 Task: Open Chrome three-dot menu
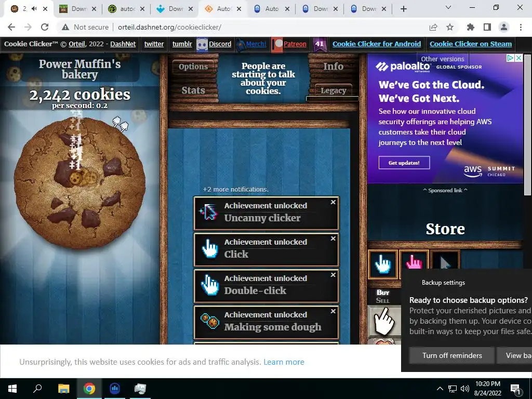[521, 27]
